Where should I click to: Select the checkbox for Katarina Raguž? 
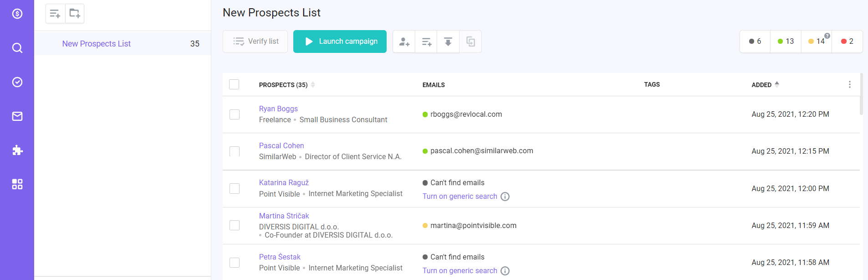point(235,188)
